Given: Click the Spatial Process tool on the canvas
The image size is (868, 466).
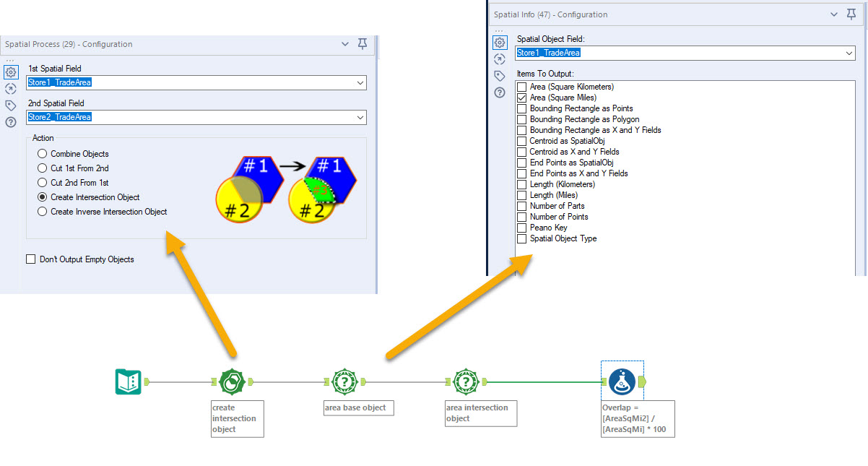Looking at the screenshot, I should pyautogui.click(x=232, y=381).
